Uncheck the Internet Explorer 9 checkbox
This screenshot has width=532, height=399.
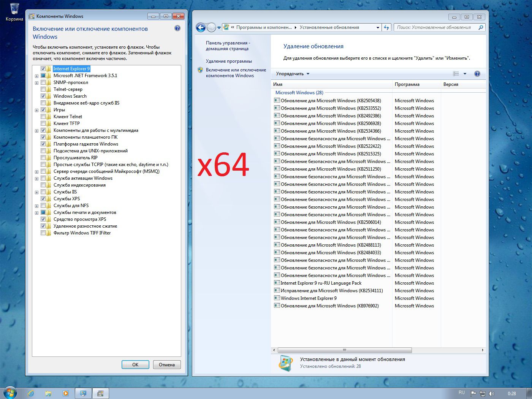coord(43,69)
